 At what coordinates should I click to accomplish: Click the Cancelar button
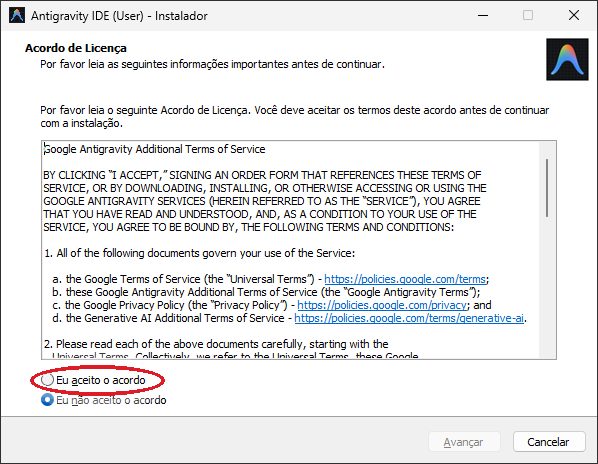click(549, 442)
